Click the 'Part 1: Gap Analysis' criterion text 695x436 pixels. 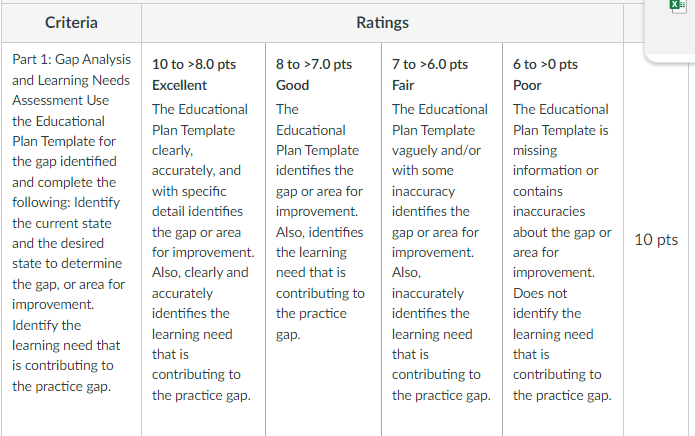71,59
